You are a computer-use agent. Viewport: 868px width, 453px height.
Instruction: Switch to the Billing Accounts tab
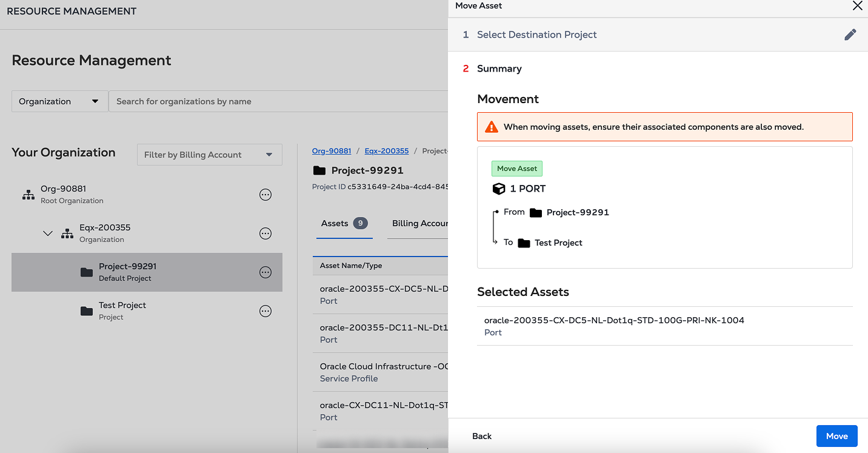tap(419, 224)
